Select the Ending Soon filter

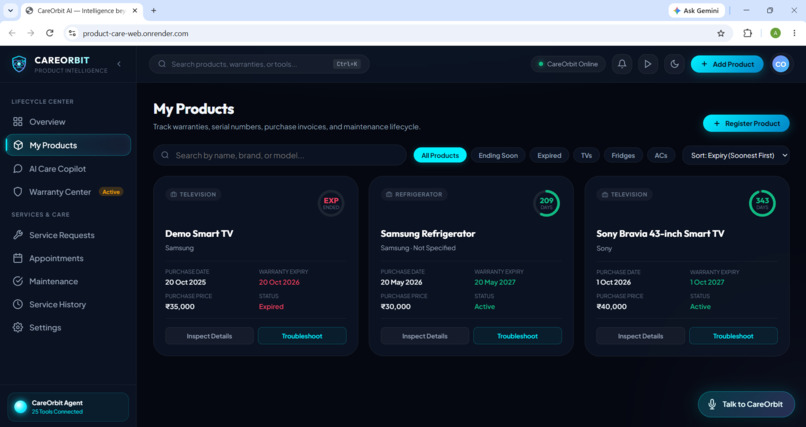pyautogui.click(x=498, y=155)
